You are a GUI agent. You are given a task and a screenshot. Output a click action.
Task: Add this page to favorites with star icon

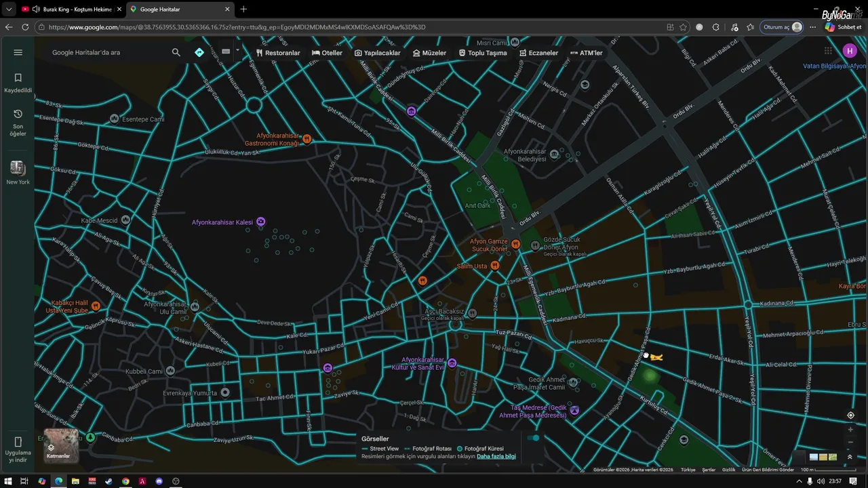pos(683,27)
